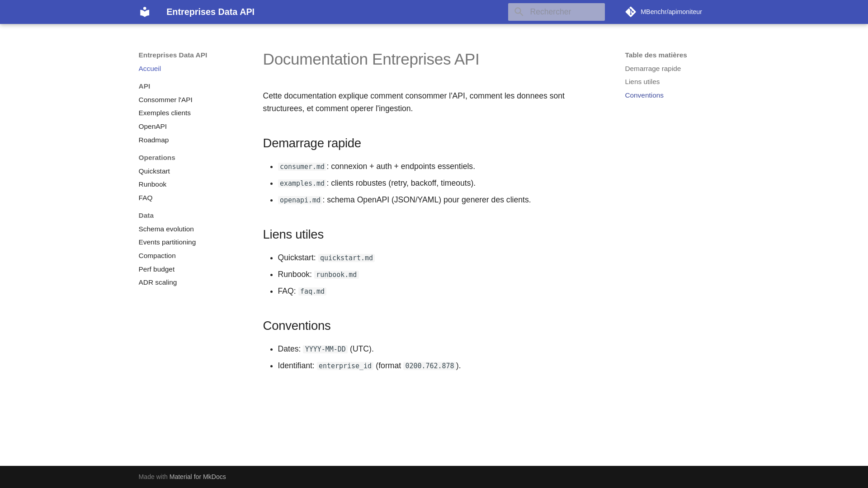Jump to Liens utiles in table of contents

[x=642, y=82]
